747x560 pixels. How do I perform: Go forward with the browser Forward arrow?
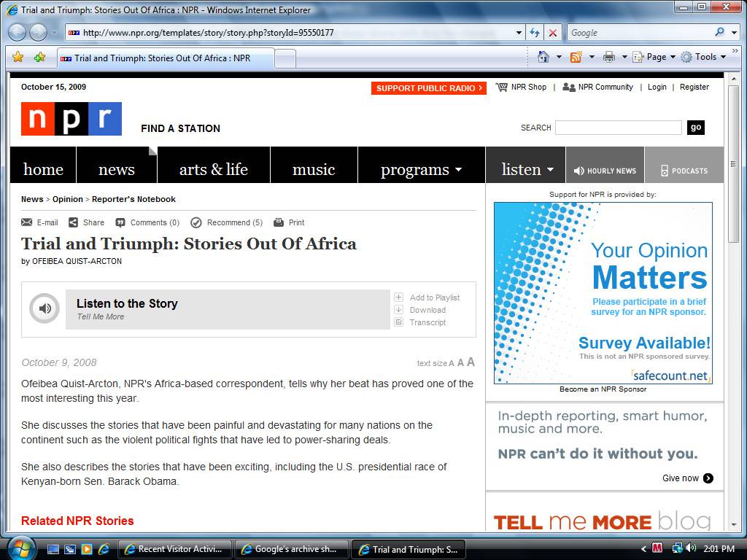pos(38,32)
